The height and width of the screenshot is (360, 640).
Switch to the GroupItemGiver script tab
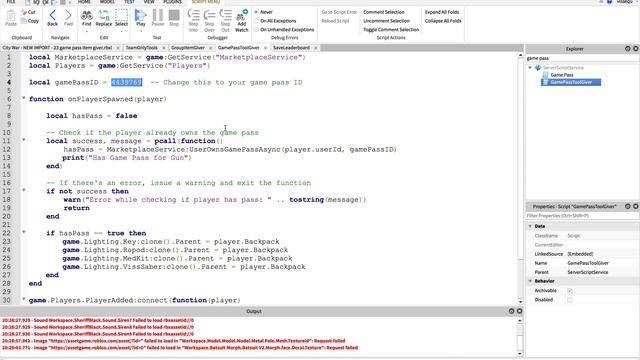188,48
